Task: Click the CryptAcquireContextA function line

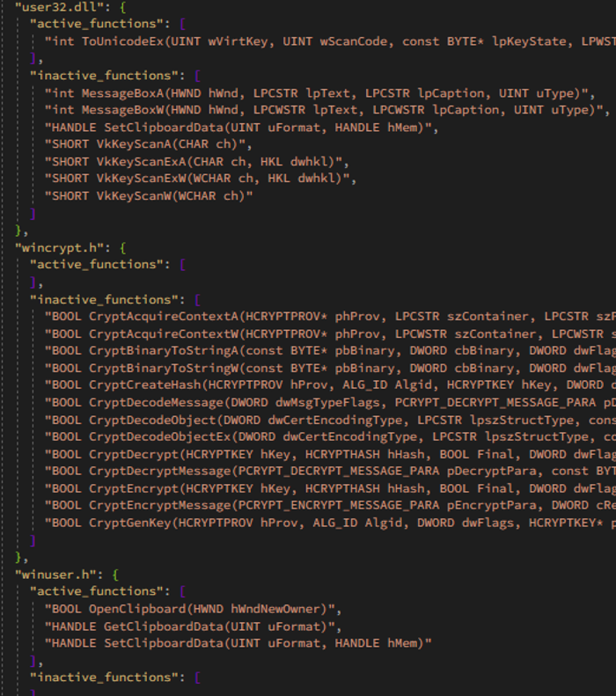Action: (330, 317)
